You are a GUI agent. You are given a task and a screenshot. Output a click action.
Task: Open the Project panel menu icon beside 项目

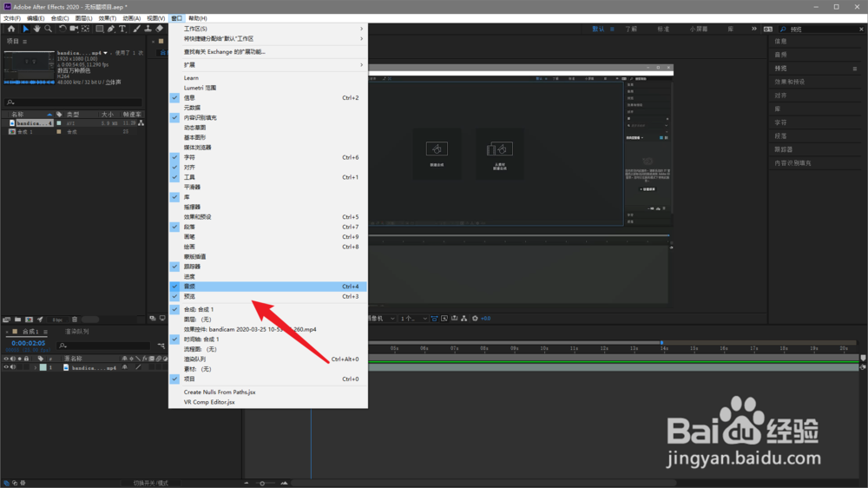[25, 42]
